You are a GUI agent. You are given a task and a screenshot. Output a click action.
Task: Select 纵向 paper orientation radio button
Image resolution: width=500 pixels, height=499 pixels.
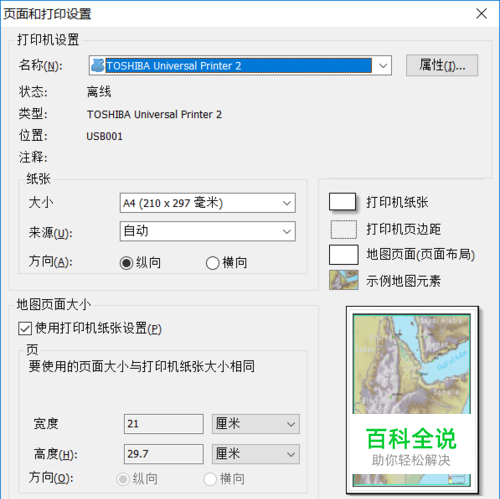coord(126,263)
